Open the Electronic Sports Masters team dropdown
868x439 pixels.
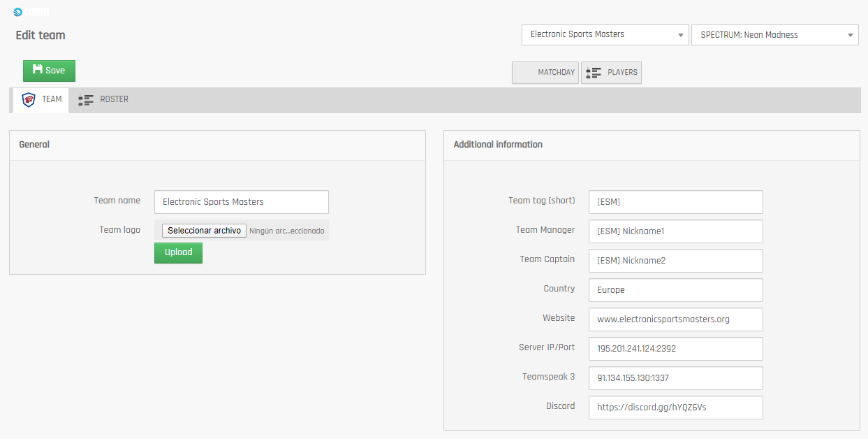pos(605,35)
